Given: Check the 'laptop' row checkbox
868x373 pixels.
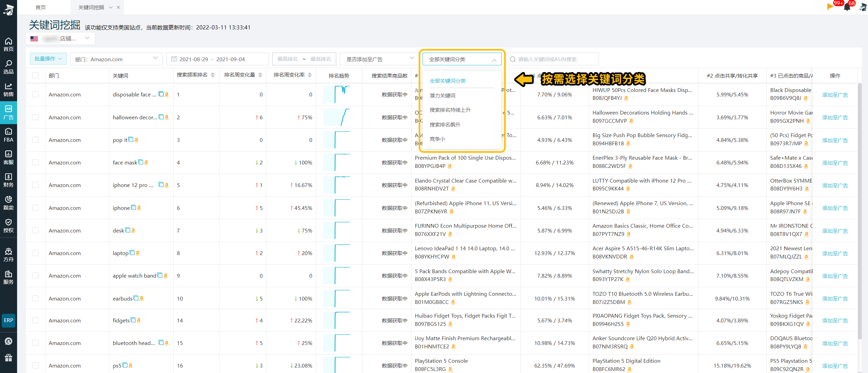Looking at the screenshot, I should pyautogui.click(x=36, y=253).
